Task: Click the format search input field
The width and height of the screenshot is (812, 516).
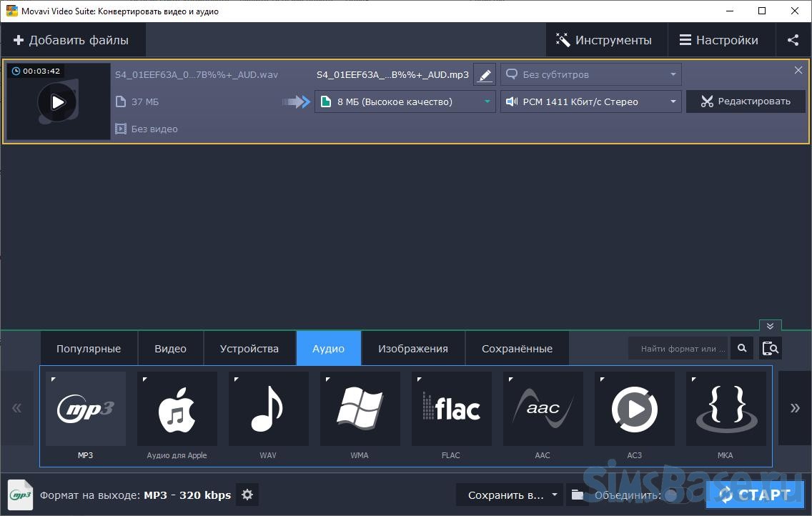Action: click(678, 349)
